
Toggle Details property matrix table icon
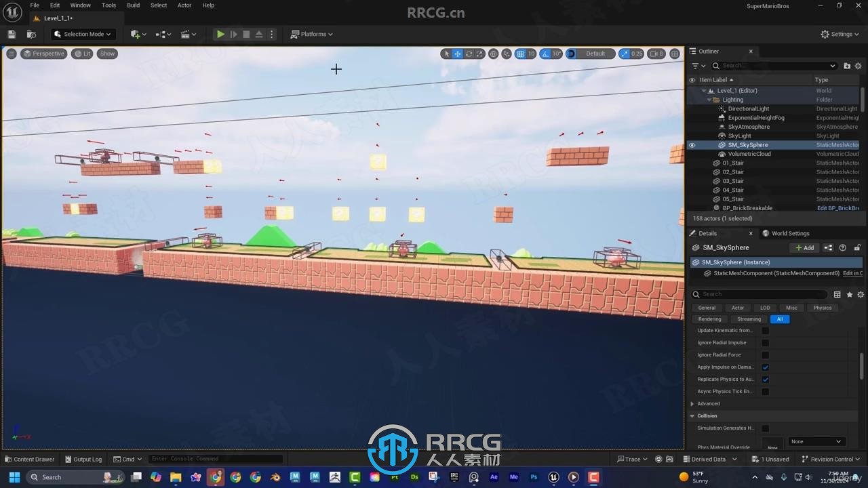[x=837, y=294]
